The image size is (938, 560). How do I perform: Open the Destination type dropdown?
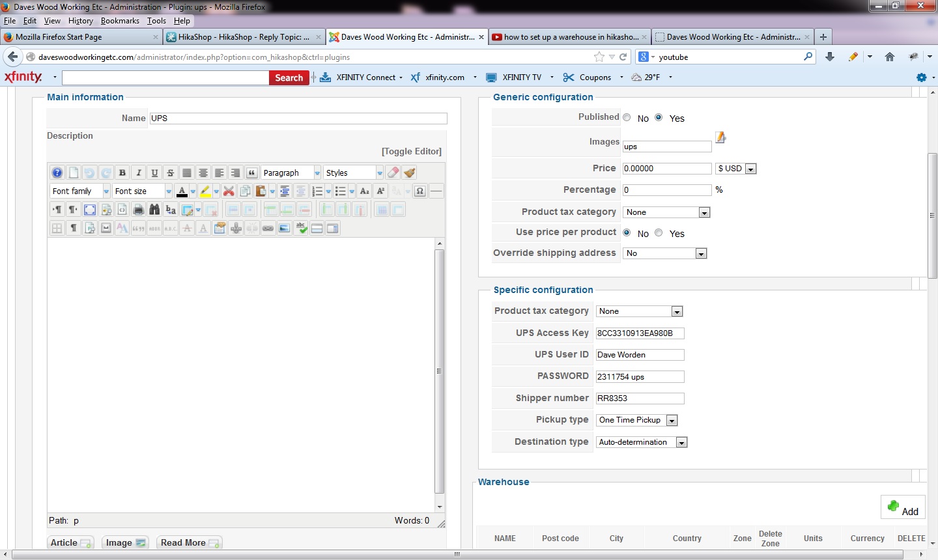[642, 442]
